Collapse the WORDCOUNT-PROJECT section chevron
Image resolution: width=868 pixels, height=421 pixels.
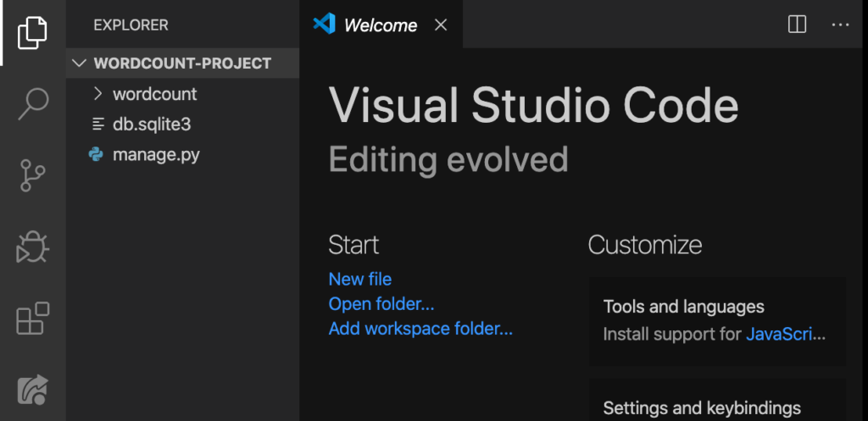[80, 64]
